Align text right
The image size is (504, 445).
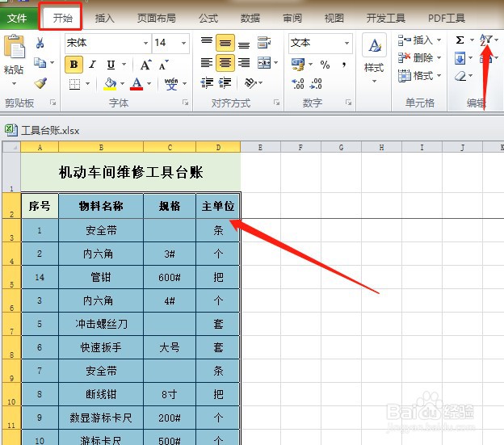[244, 62]
